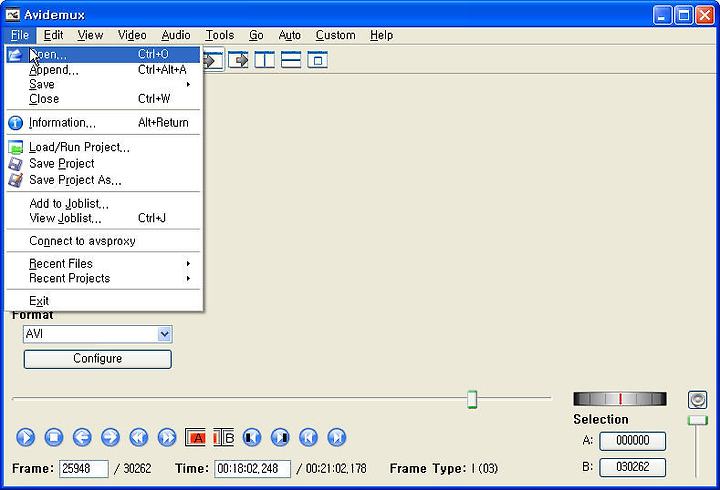Click the Save Project As icon
720x490 pixels.
pyautogui.click(x=16, y=180)
